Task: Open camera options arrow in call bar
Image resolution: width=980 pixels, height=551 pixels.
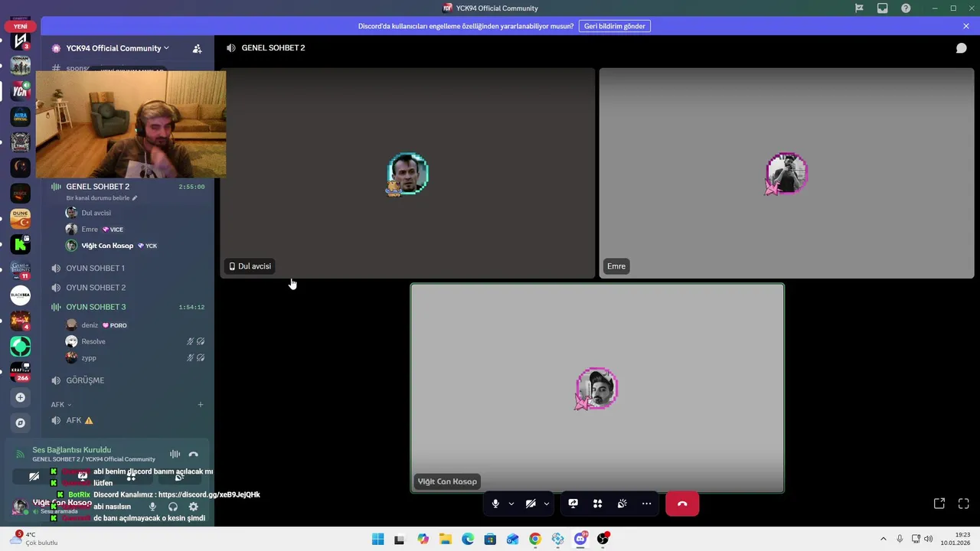Action: click(x=546, y=504)
